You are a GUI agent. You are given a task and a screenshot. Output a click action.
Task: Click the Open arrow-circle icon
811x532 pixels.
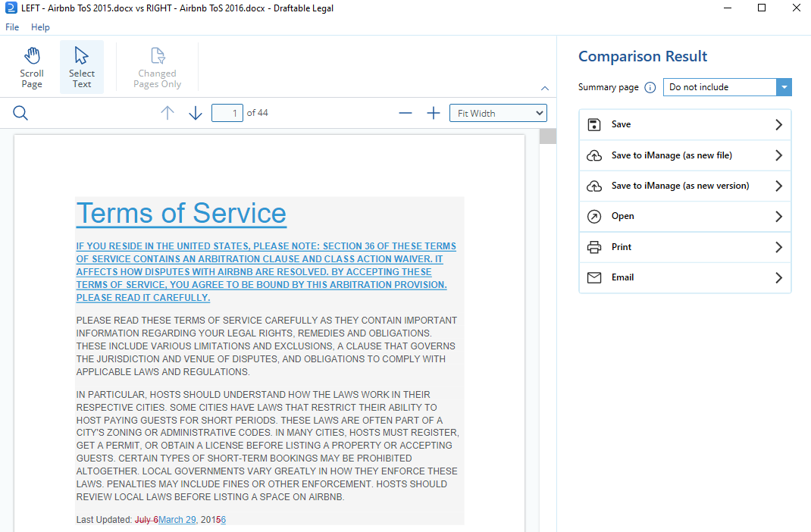coord(594,217)
